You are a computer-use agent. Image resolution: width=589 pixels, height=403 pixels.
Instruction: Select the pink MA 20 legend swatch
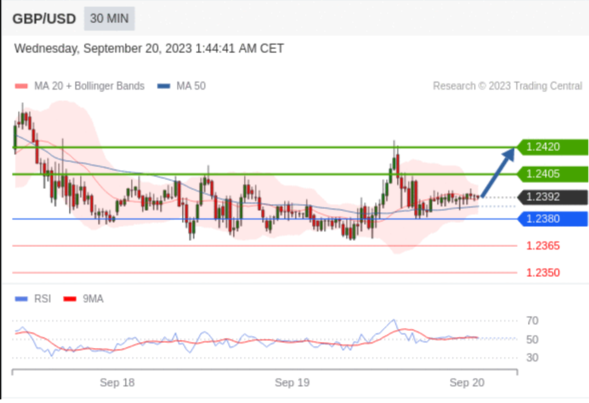point(21,86)
